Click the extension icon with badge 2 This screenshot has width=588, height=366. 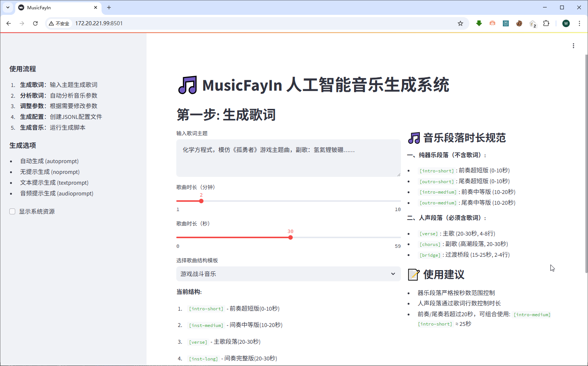(533, 24)
